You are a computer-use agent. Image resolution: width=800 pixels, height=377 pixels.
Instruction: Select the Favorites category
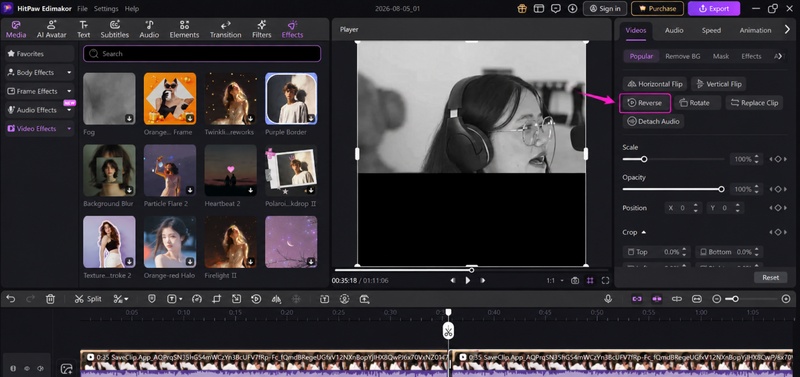(40, 54)
